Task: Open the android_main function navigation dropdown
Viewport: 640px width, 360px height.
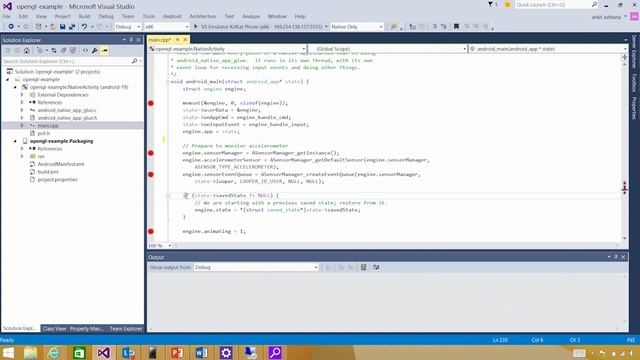Action: click(548, 49)
